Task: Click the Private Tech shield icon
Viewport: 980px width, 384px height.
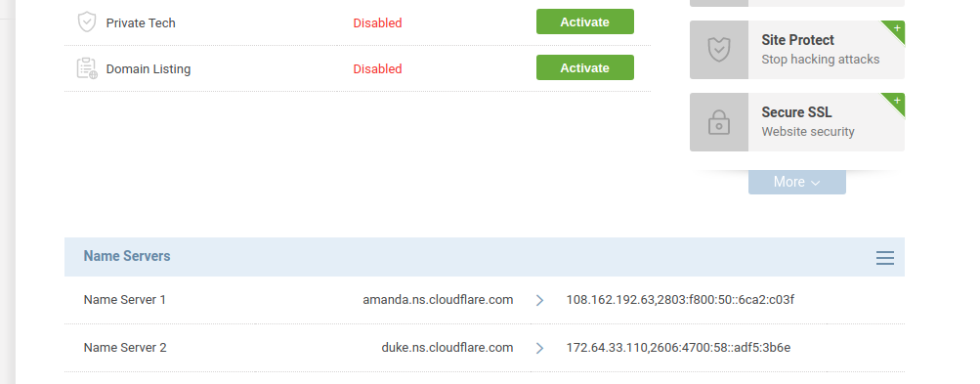Action: click(x=87, y=22)
